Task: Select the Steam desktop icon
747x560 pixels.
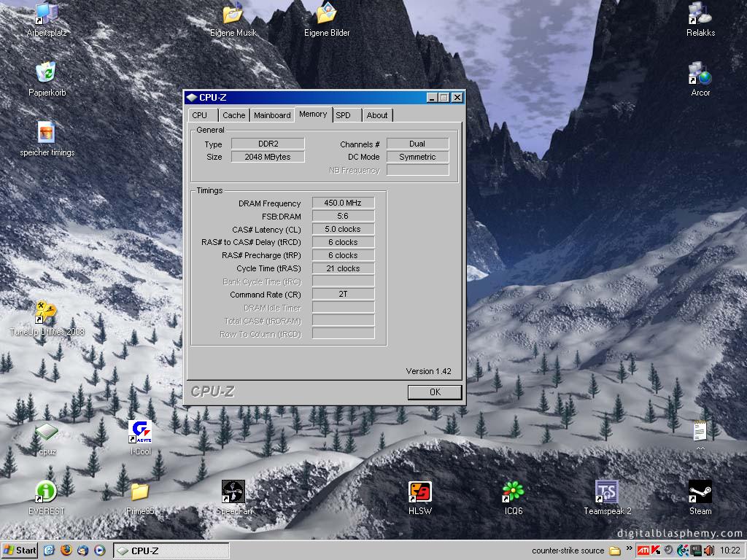Action: [700, 492]
